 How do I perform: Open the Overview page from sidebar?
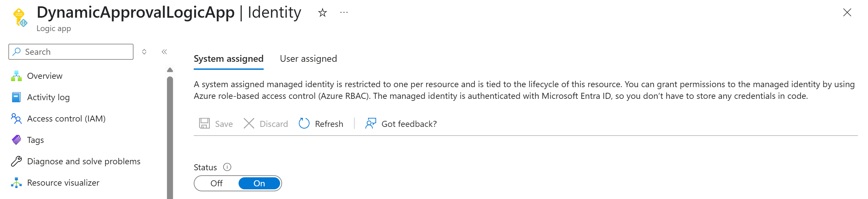(45, 76)
